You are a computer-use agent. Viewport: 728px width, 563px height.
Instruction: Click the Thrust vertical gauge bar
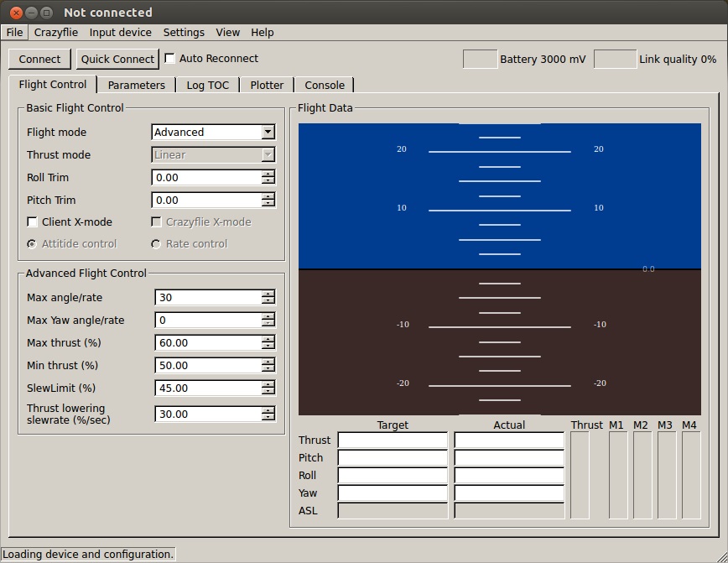(x=580, y=475)
